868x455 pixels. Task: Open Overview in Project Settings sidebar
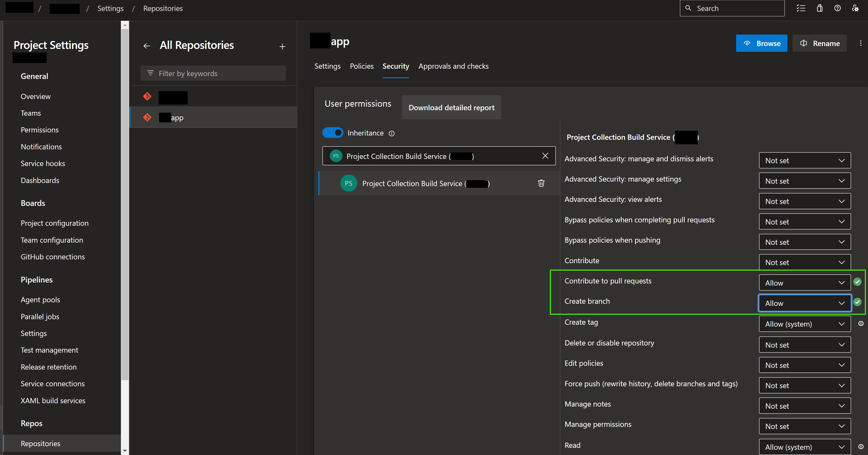coord(35,96)
